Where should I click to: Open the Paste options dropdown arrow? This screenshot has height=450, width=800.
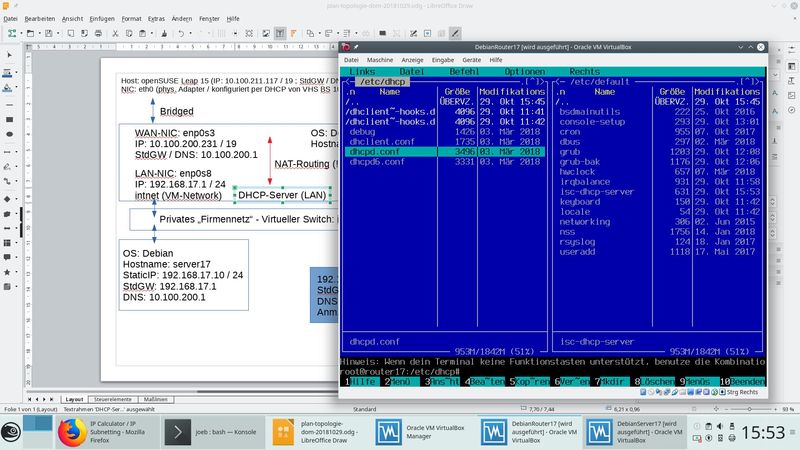click(x=152, y=33)
